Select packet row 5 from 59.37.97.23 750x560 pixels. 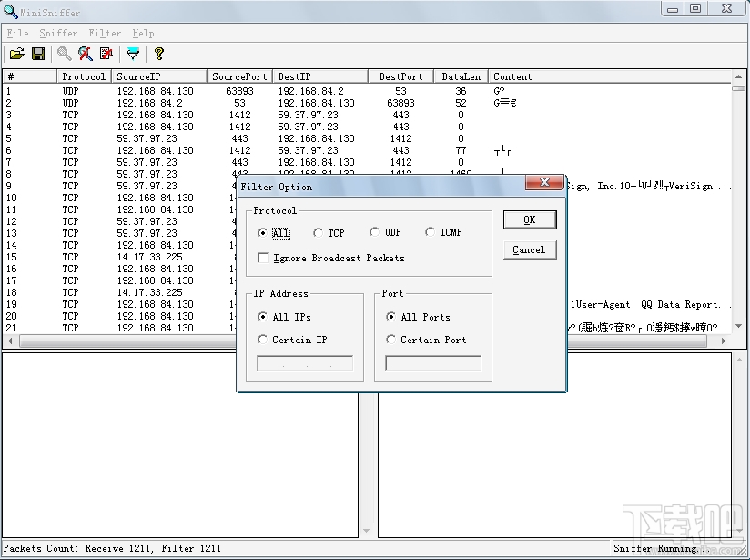[x=367, y=138]
